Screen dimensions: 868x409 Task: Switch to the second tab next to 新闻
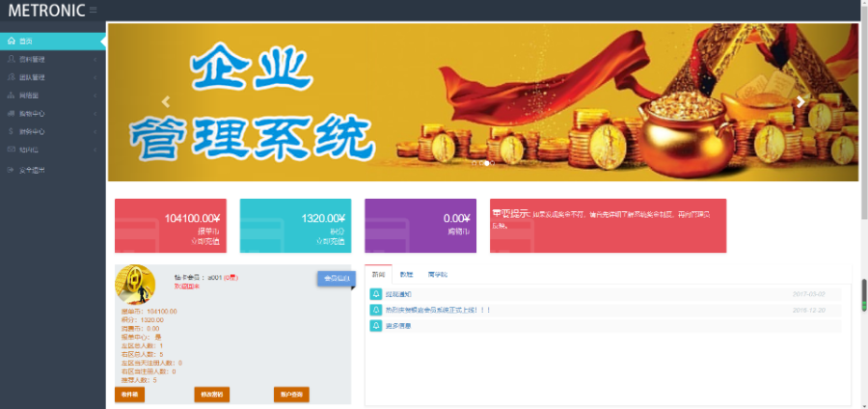tap(406, 275)
